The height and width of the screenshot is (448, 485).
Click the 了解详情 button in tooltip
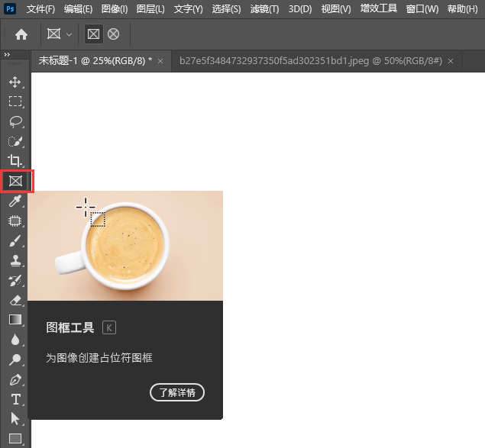(x=177, y=392)
